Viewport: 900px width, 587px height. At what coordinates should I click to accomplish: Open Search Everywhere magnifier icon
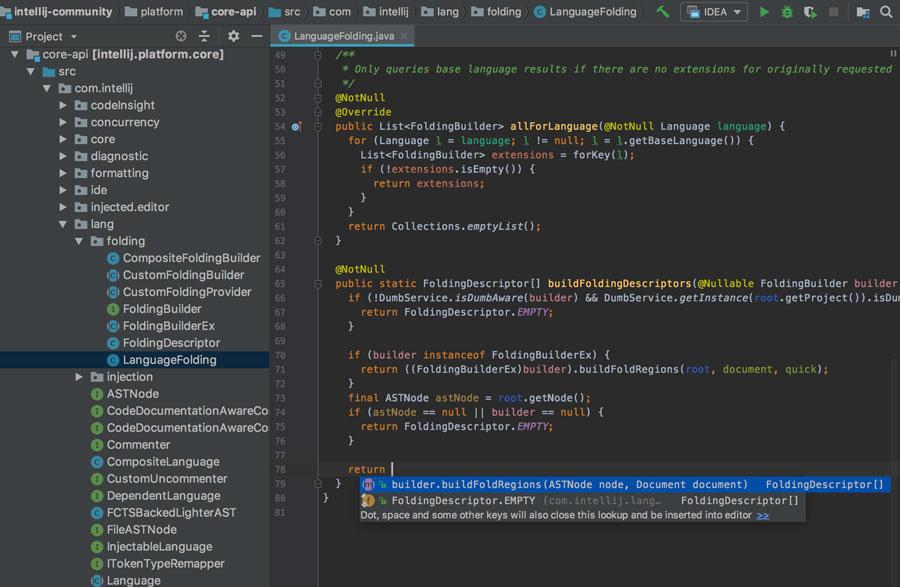click(886, 11)
